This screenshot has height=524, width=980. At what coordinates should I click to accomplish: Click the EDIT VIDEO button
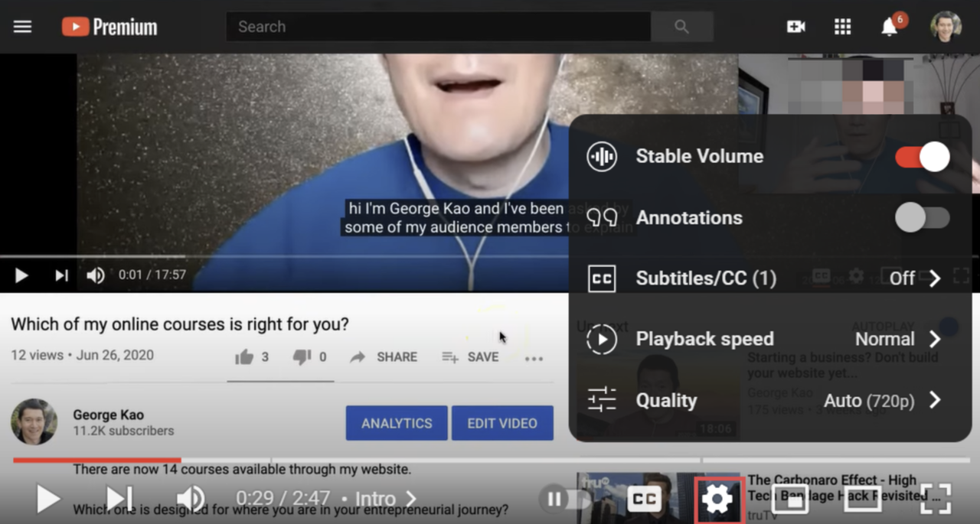(502, 423)
